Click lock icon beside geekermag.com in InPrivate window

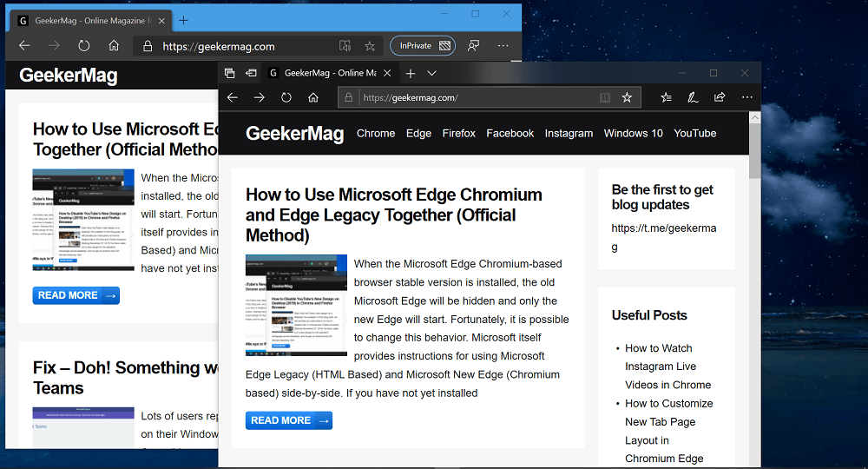pos(148,46)
